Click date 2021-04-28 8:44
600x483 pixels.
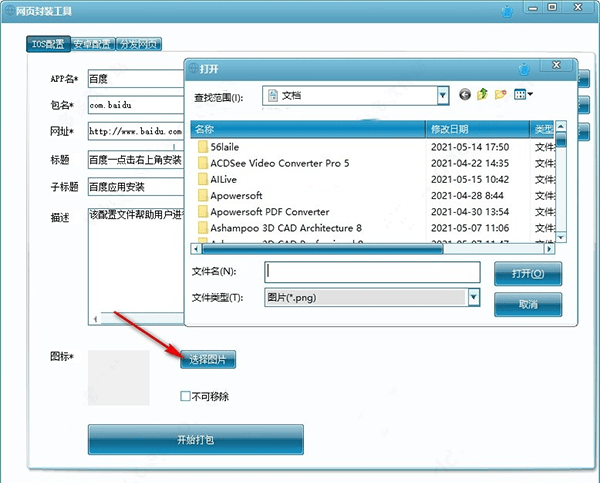(x=467, y=196)
